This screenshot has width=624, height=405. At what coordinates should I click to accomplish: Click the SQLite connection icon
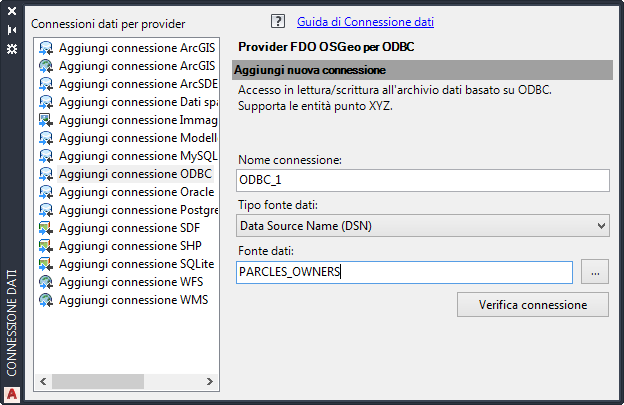point(45,264)
